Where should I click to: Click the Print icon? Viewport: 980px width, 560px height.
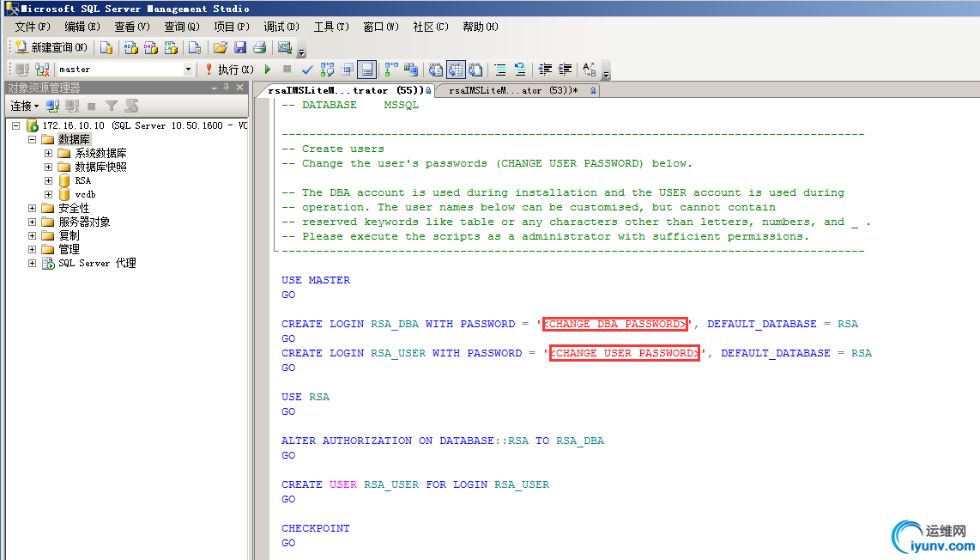coord(260,47)
